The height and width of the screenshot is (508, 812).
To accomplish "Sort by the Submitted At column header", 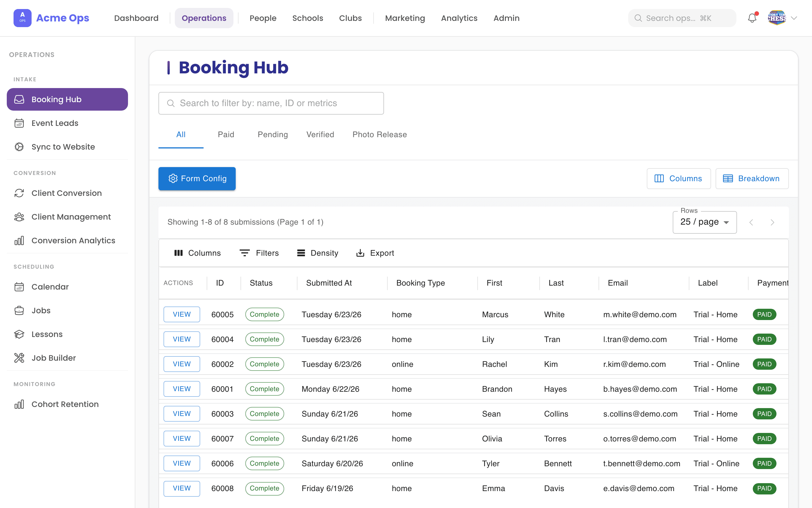I will click(x=329, y=283).
